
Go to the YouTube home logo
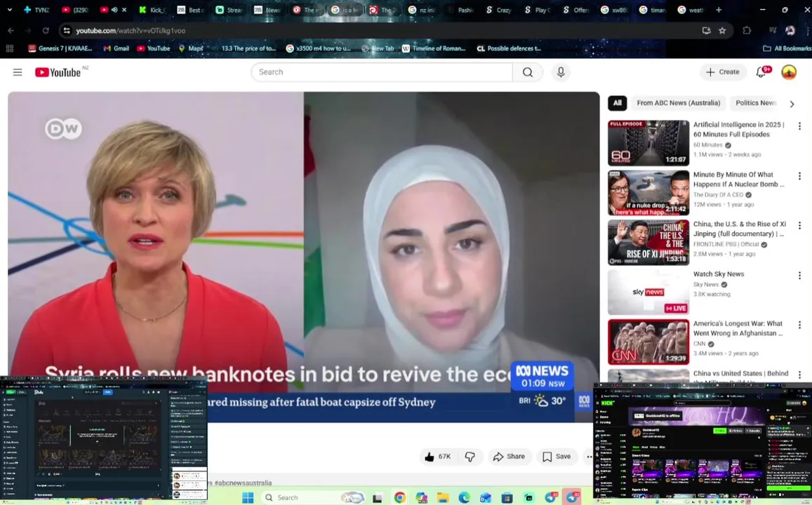[x=58, y=72]
